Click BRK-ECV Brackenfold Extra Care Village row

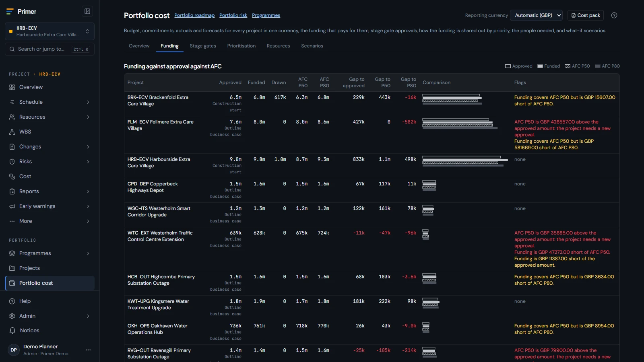pos(372,104)
